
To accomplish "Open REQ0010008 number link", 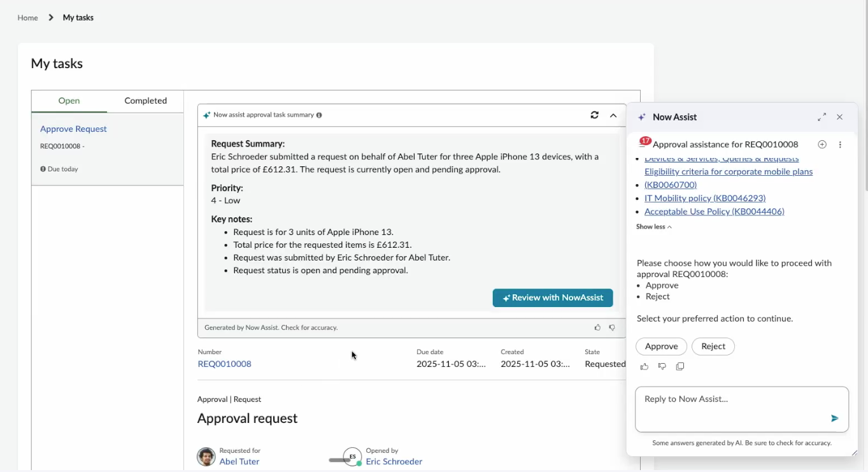I will 224,364.
